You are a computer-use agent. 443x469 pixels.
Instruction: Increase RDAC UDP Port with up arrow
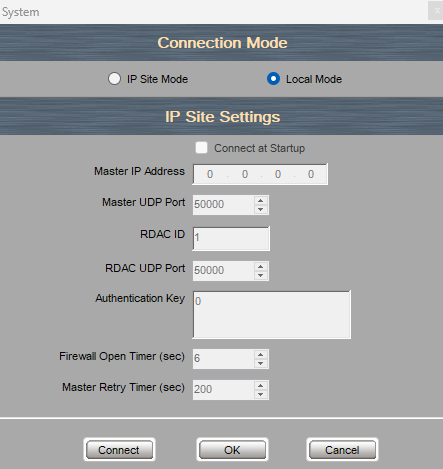[261, 267]
